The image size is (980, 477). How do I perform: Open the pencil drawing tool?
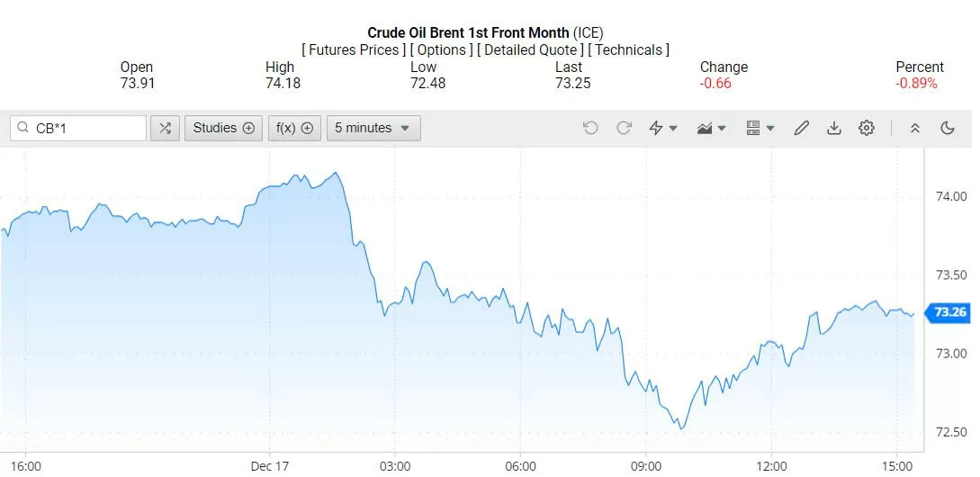[x=801, y=128]
